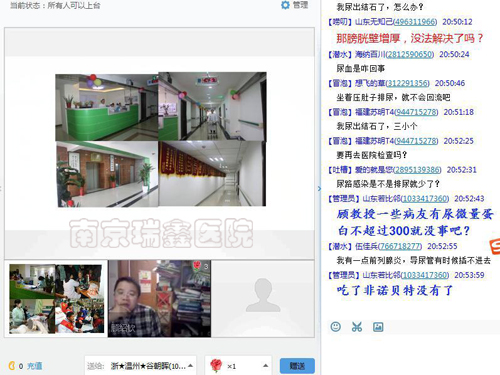Select the presenter webcam video thumbnail
This screenshot has height=375, width=500.
(159, 299)
